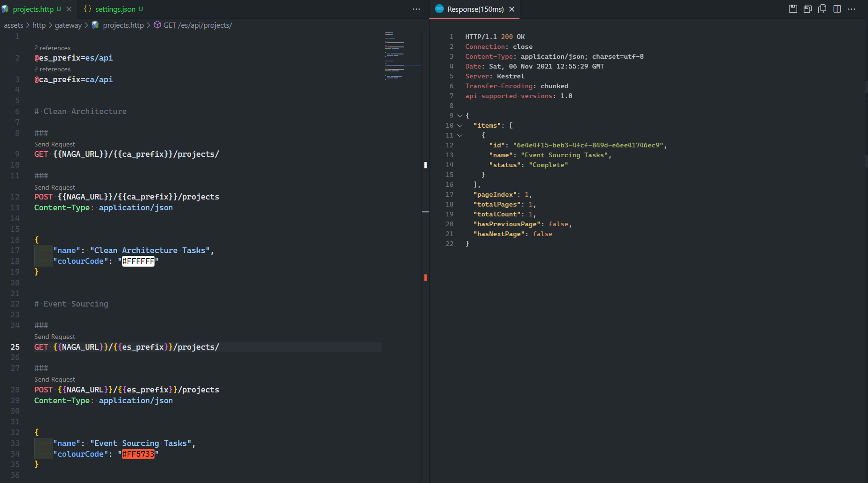Screen dimensions: 868x483
Task: Collapse the item object at line 11
Action: tap(460, 135)
